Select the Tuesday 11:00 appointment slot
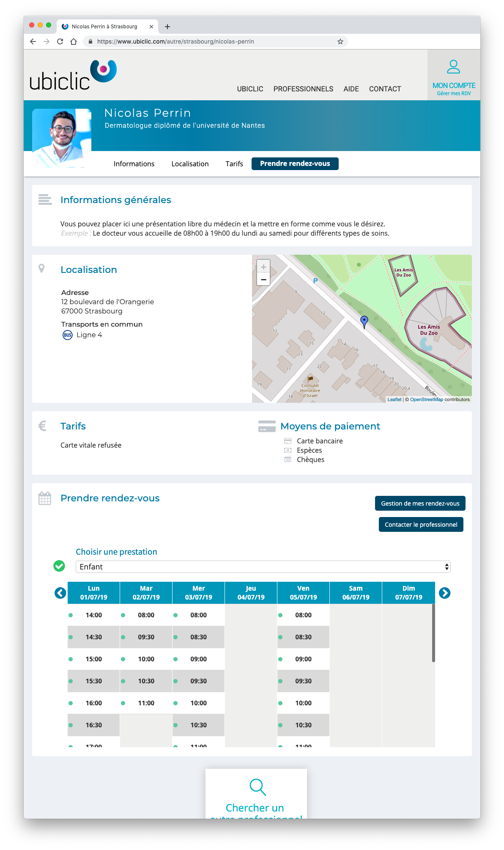This screenshot has height=850, width=504. pyautogui.click(x=146, y=703)
